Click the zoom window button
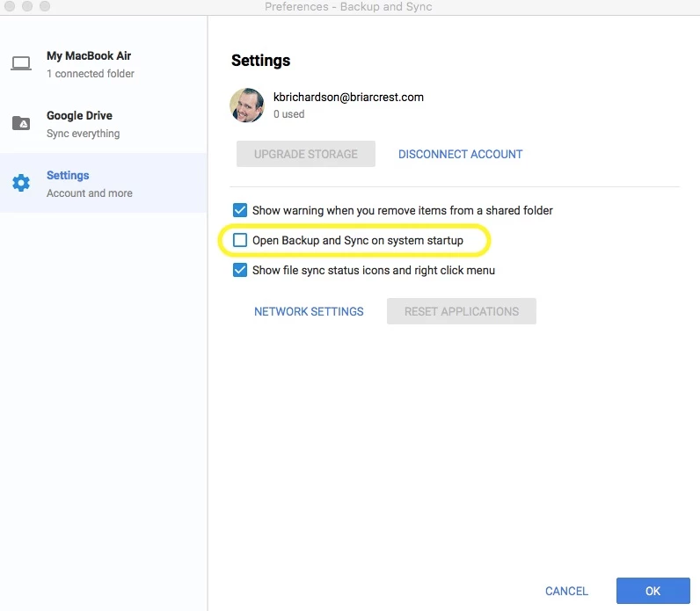The height and width of the screenshot is (611, 700). (x=45, y=6)
